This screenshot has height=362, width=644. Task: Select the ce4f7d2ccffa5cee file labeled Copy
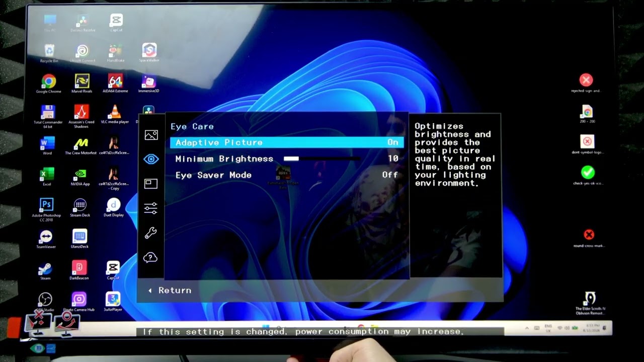[113, 179]
